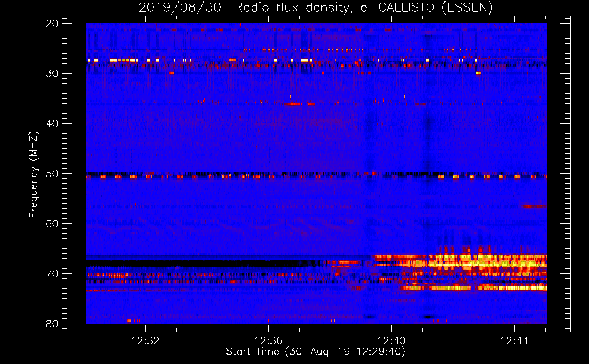Click the 70 MHz frequency tick label
The height and width of the screenshot is (364, 589).
[52, 274]
